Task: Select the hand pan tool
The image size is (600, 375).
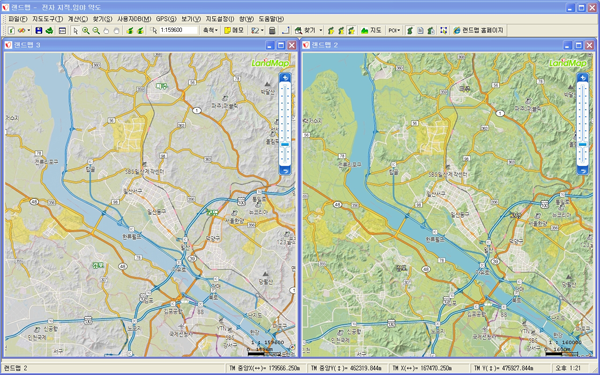Action: pyautogui.click(x=106, y=31)
